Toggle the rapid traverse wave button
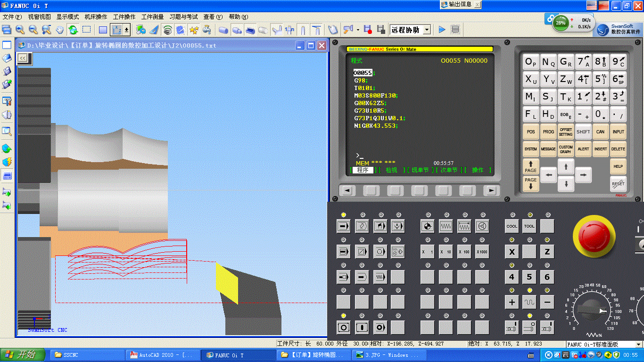Screen dimensions: 644x362 click(x=529, y=302)
